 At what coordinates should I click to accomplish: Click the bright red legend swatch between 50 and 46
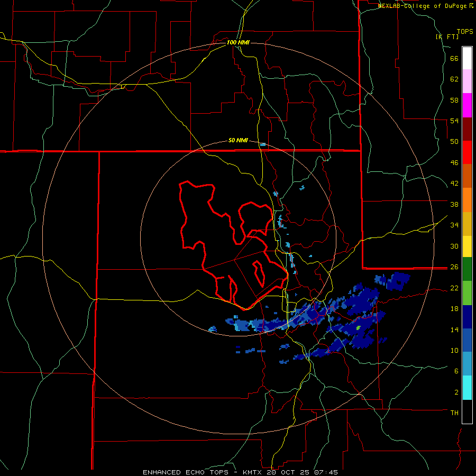click(467, 152)
